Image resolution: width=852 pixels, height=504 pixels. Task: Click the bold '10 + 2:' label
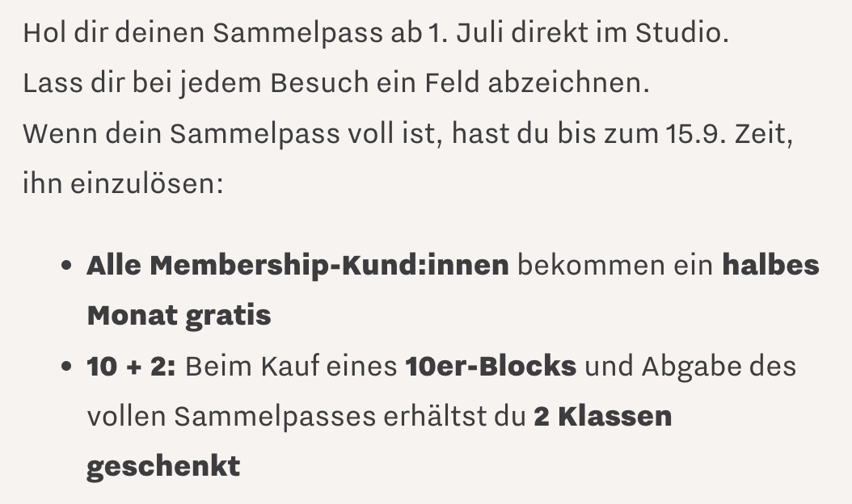click(x=132, y=366)
